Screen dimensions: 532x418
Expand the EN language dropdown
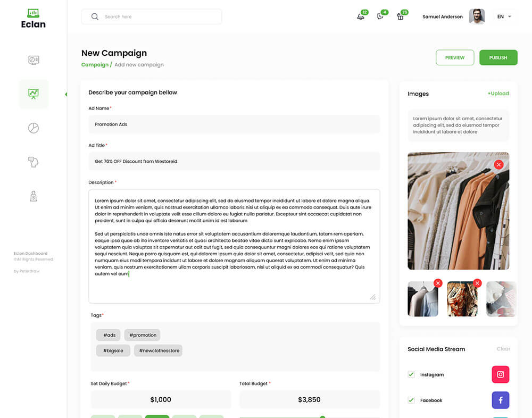coord(504,16)
